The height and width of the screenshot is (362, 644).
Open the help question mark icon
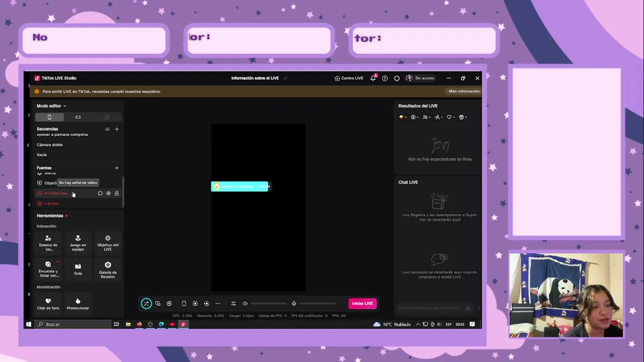point(385,78)
